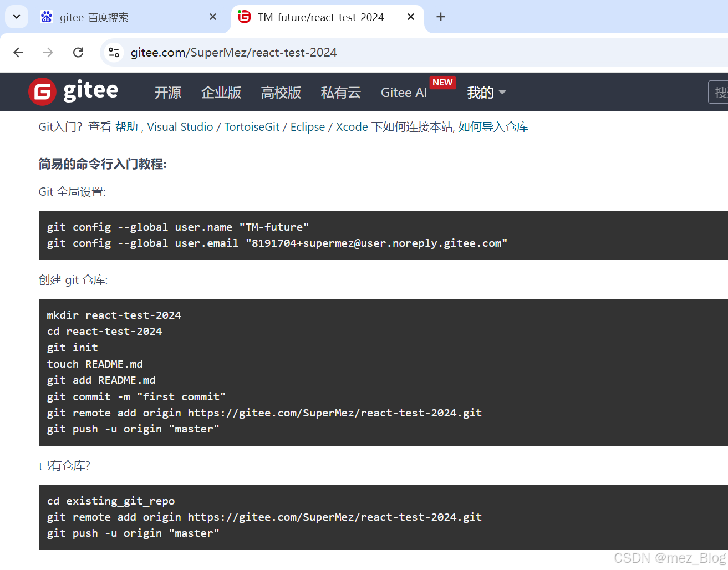The height and width of the screenshot is (570, 728).
Task: Click the git commit -m "first commit" line
Action: 136,397
